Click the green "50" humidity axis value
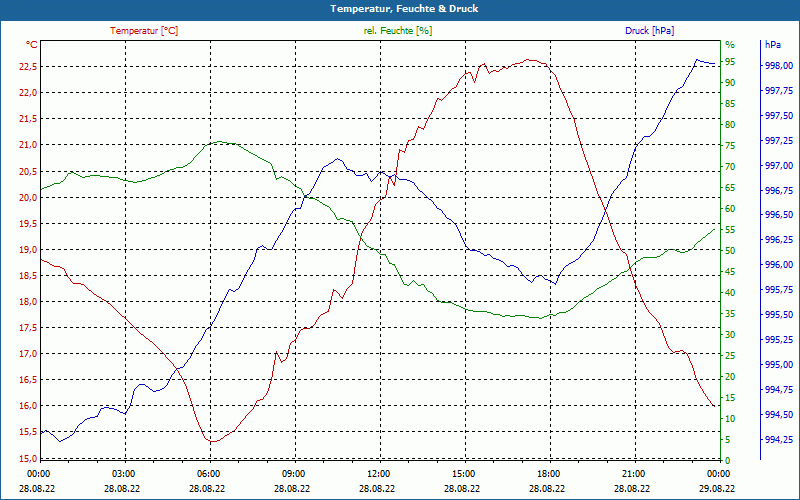Viewport: 800px width, 500px height. pos(730,251)
